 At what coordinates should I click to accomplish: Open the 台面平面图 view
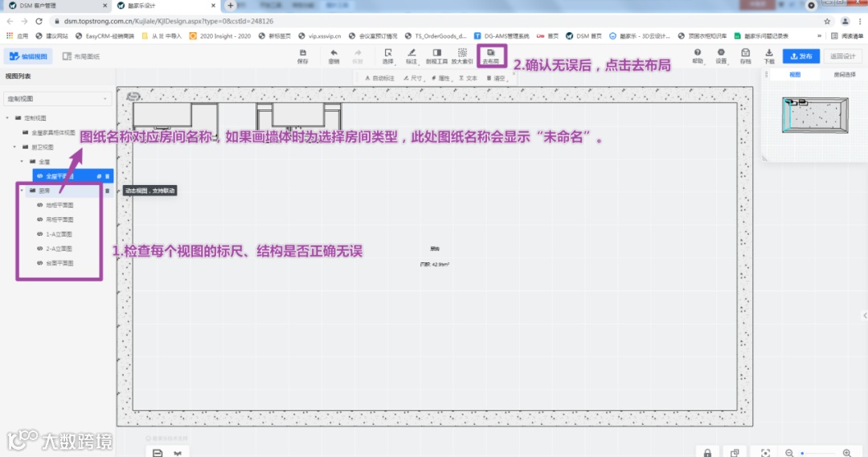(x=59, y=263)
